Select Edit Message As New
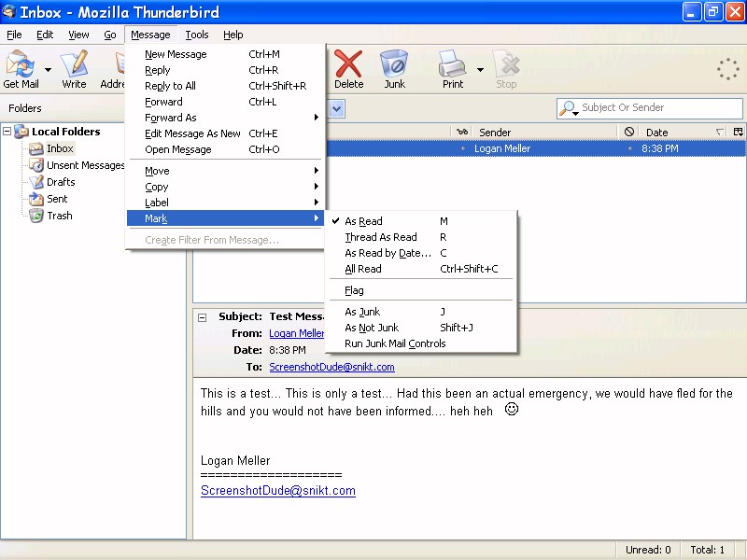 [x=226, y=133]
